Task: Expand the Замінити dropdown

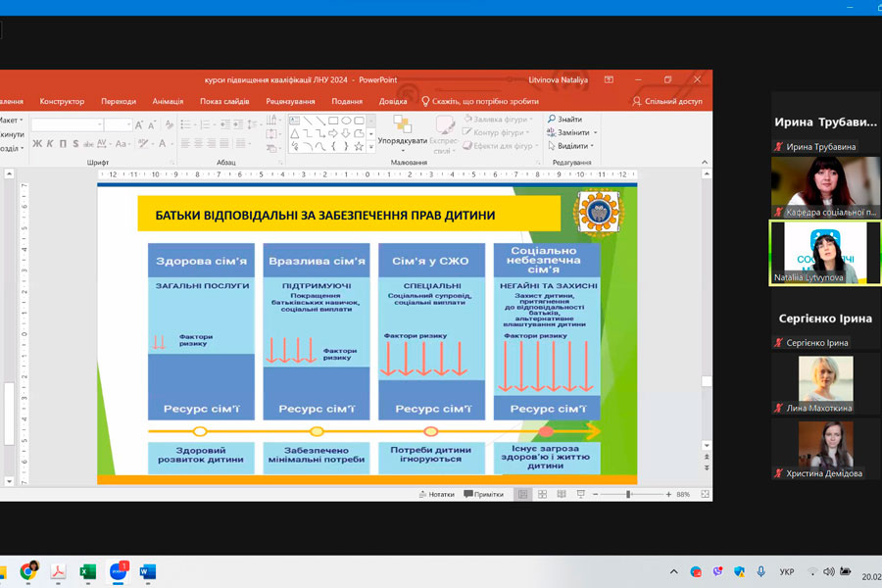Action: point(595,132)
